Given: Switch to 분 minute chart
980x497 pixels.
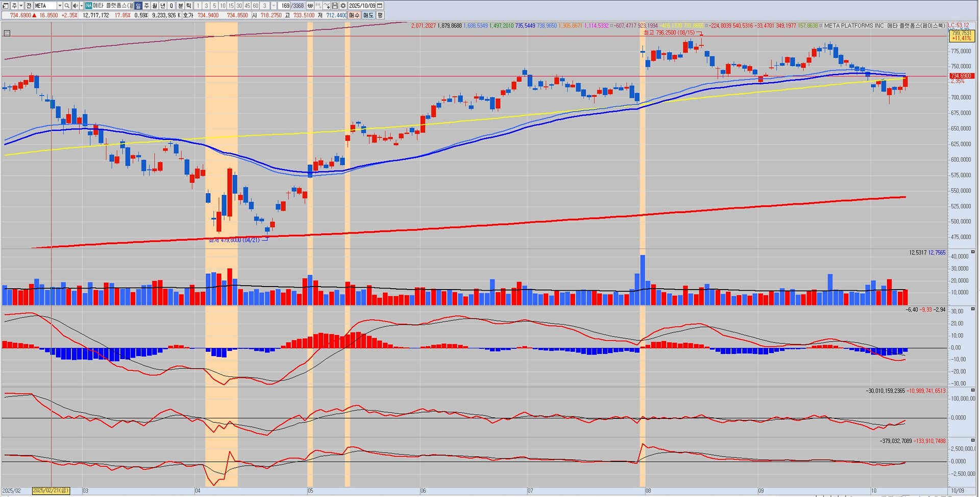Looking at the screenshot, I should click(x=180, y=6).
